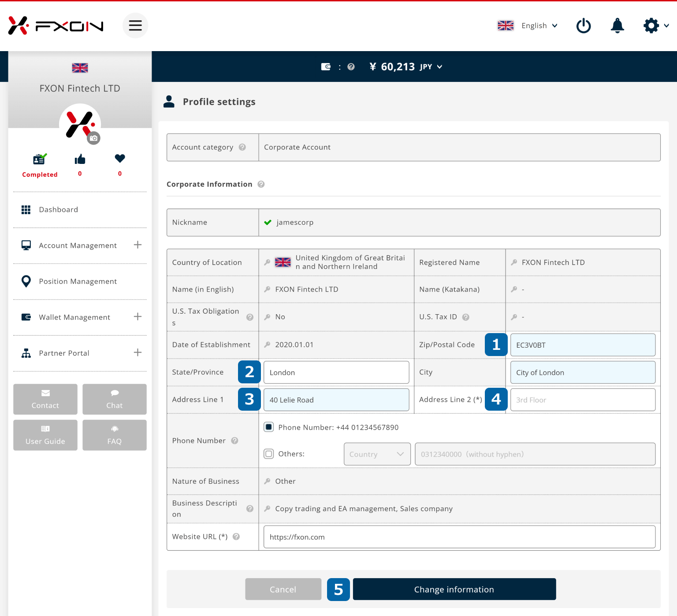Go to Position Management
This screenshot has height=616, width=677.
tap(78, 282)
